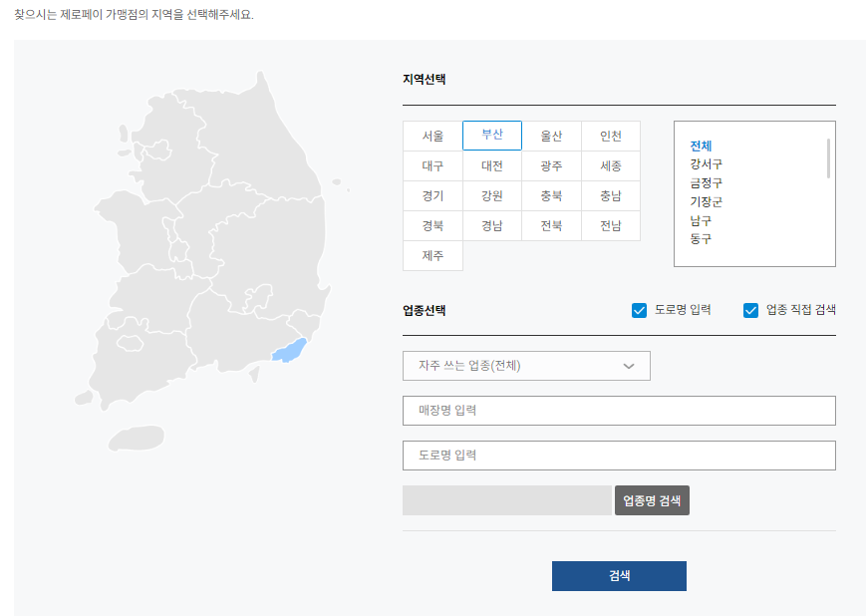Image resolution: width=866 pixels, height=616 pixels.
Task: Focus the 도로명 입력 field
Action: 619,456
